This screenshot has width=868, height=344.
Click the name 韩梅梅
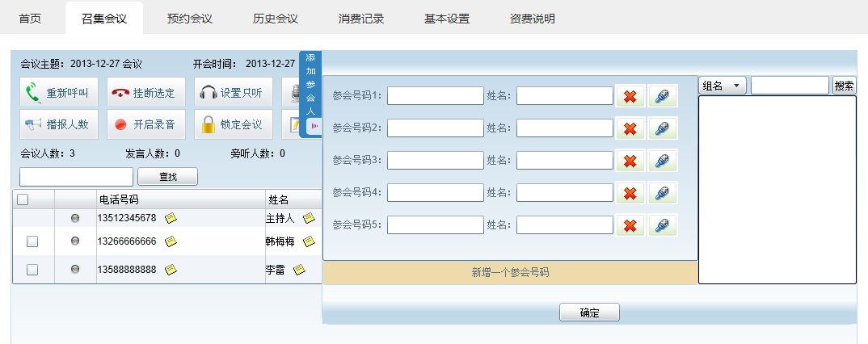pos(280,241)
